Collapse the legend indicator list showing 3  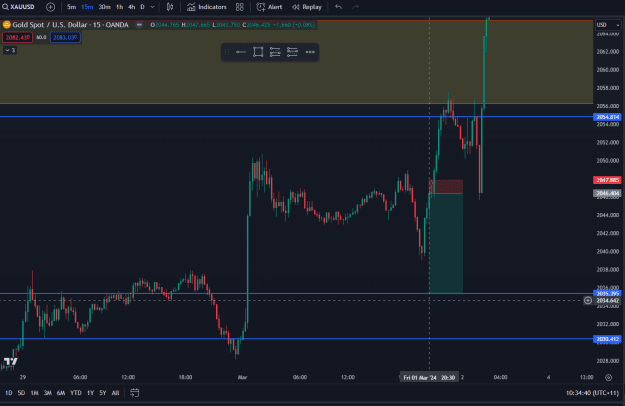click(x=10, y=50)
